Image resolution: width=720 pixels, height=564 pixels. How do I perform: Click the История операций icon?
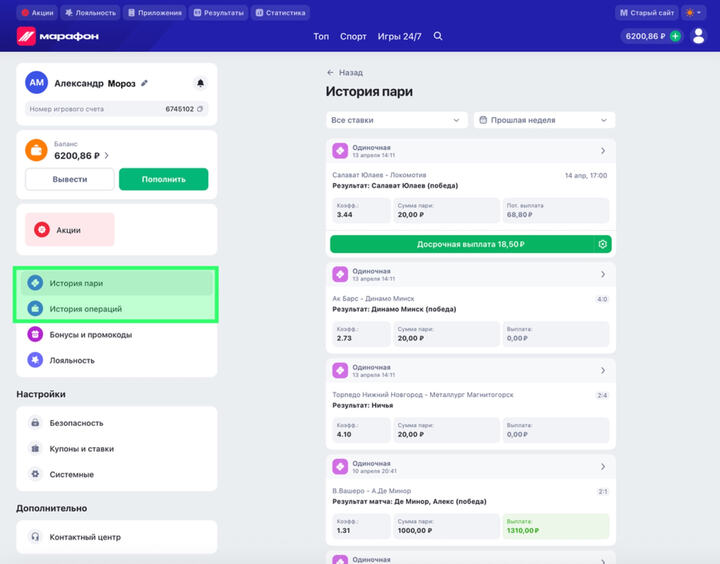(x=35, y=309)
